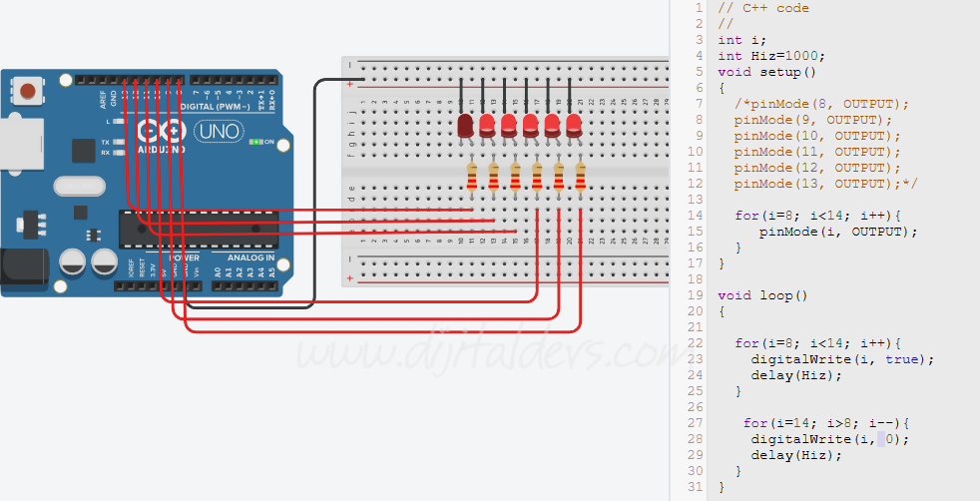Click commented line 'pinMode(10, OUTPUT);'
This screenshot has height=501, width=980.
pyautogui.click(x=817, y=136)
